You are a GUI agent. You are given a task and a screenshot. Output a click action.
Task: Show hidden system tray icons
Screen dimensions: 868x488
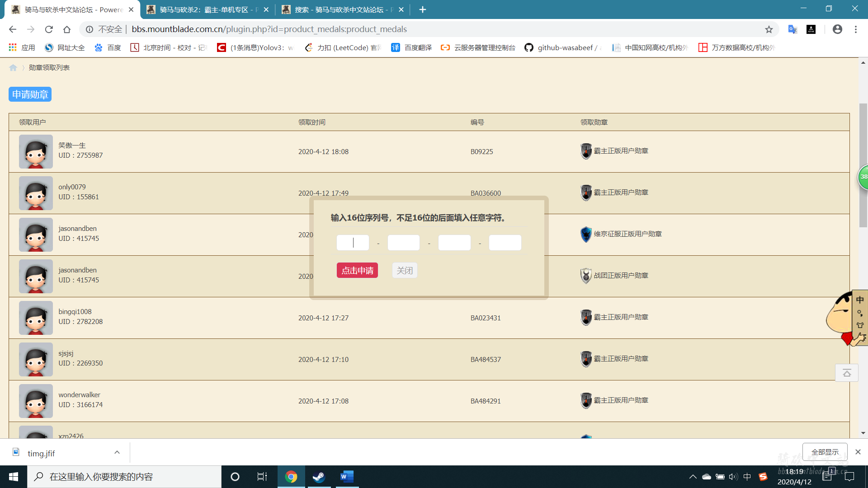(x=693, y=477)
